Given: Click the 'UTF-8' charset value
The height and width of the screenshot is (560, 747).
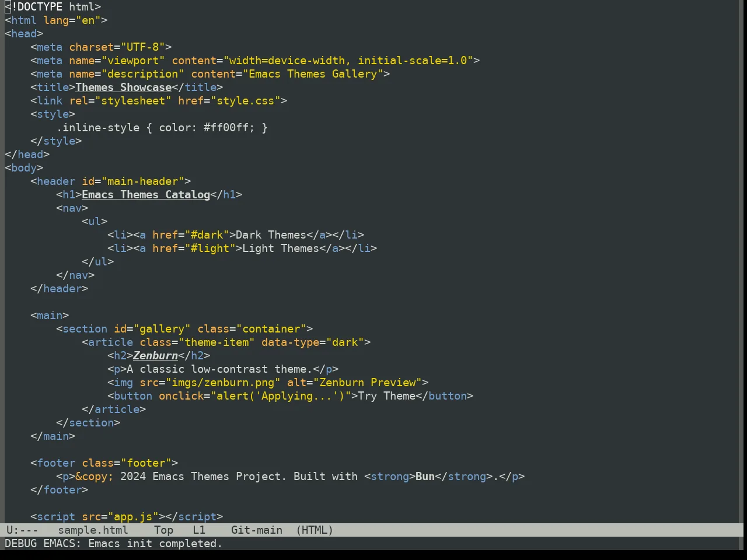Looking at the screenshot, I should pos(143,47).
